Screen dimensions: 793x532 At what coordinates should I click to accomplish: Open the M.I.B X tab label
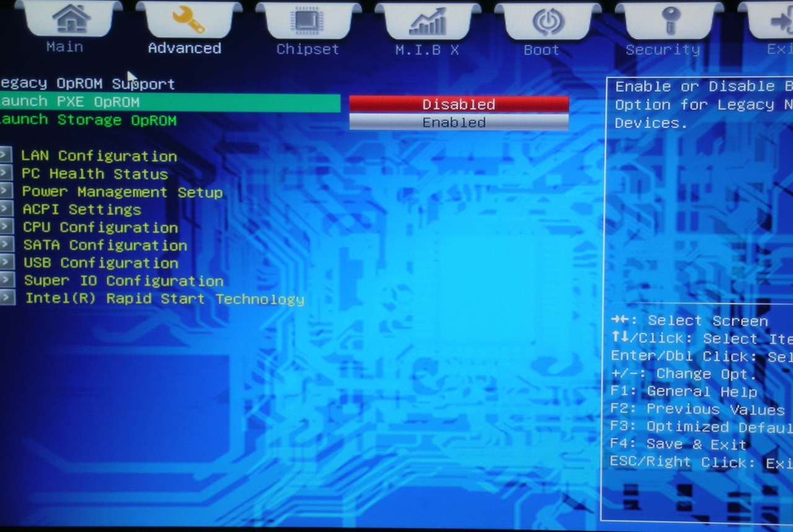coord(427,50)
